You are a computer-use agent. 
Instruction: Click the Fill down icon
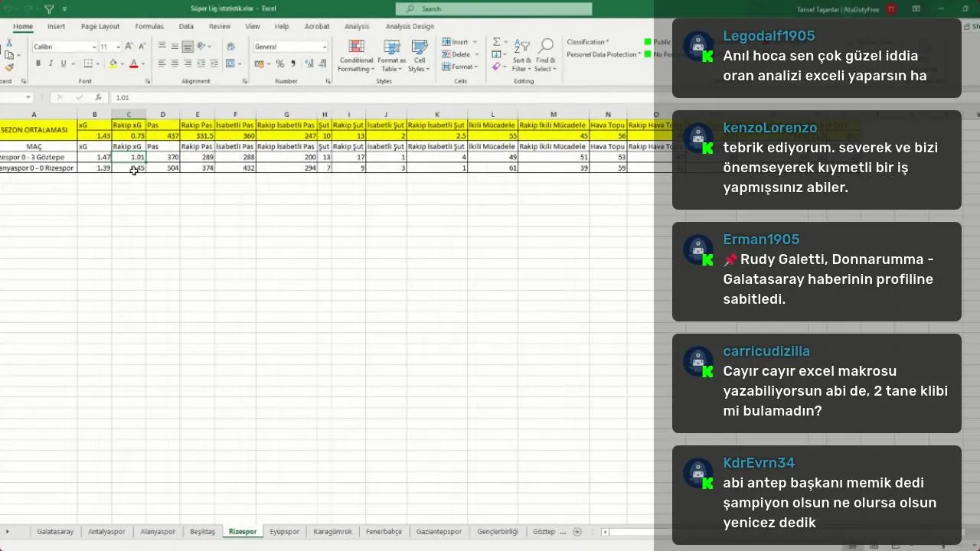click(496, 54)
